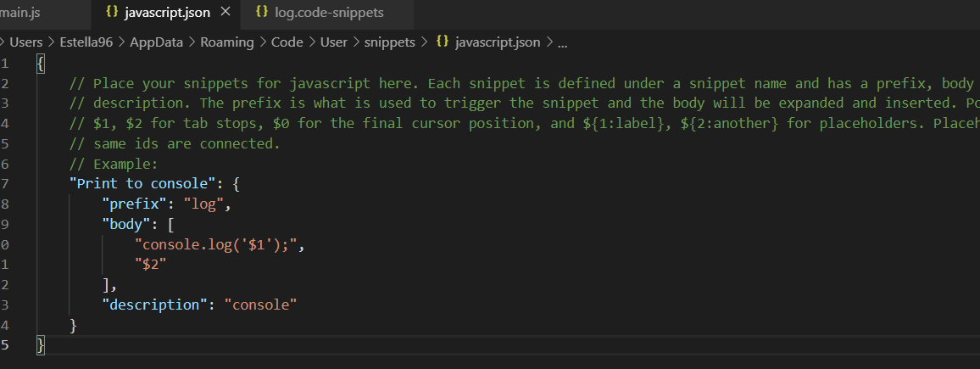Select the Roaming breadcrumb segment
Viewport: 980px width, 369px height.
(227, 42)
